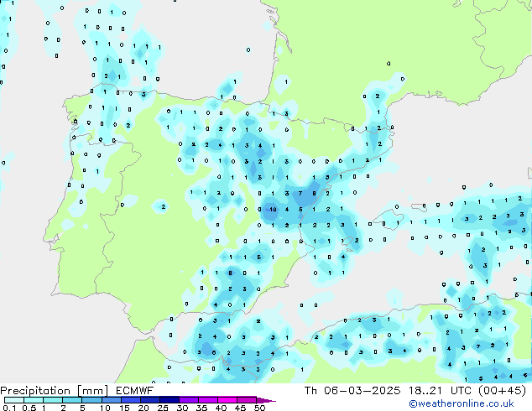This screenshot has height=411, width=532.
Task: Click the date '06-03-2025' in the header line
Action: pyautogui.click(x=362, y=391)
